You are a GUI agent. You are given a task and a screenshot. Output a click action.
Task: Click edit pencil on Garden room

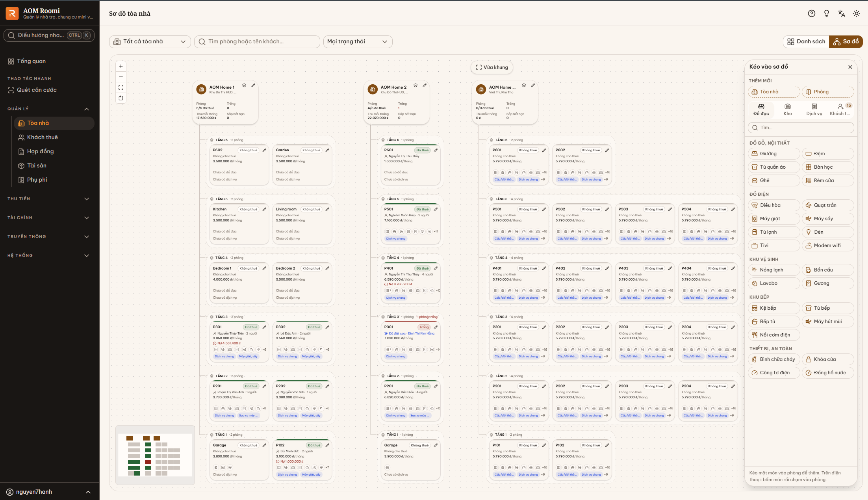coord(327,150)
